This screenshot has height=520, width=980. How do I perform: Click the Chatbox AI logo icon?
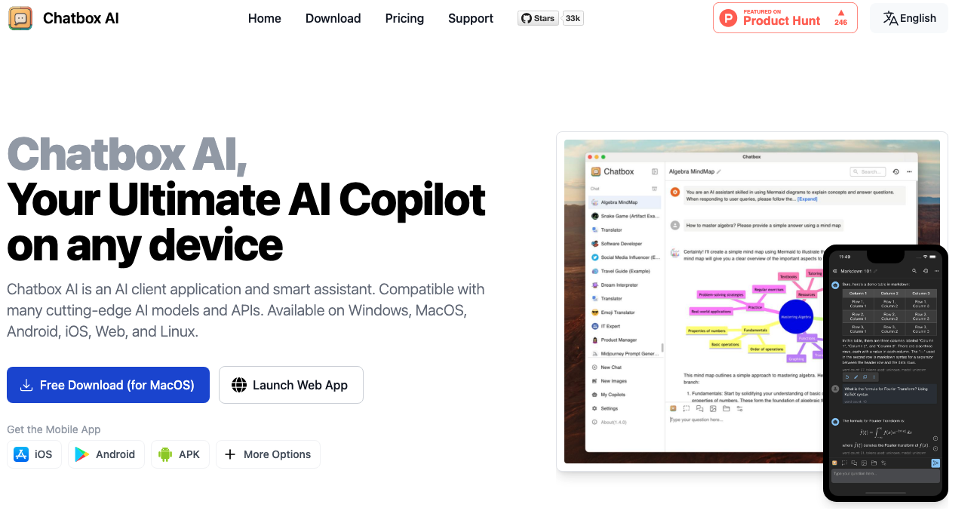20,18
